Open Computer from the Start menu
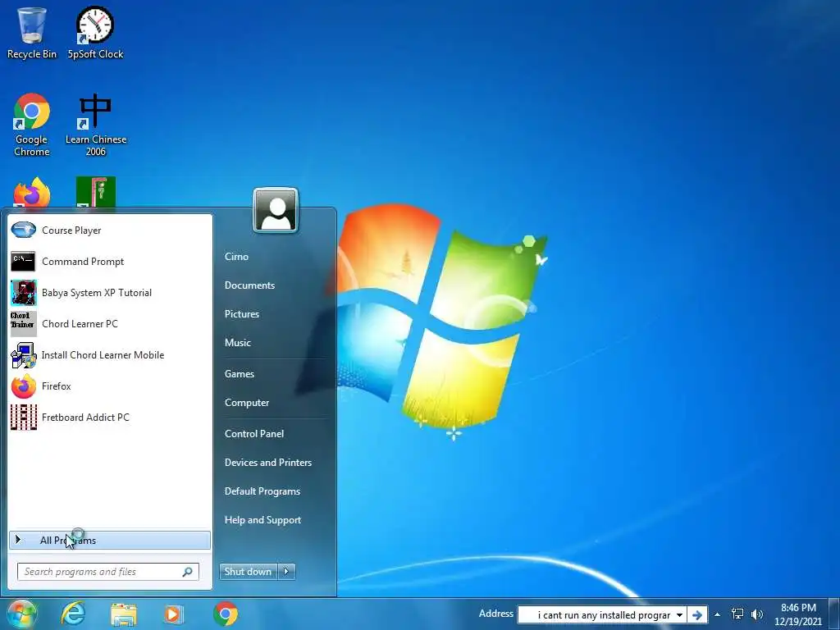This screenshot has width=840, height=630. click(247, 403)
